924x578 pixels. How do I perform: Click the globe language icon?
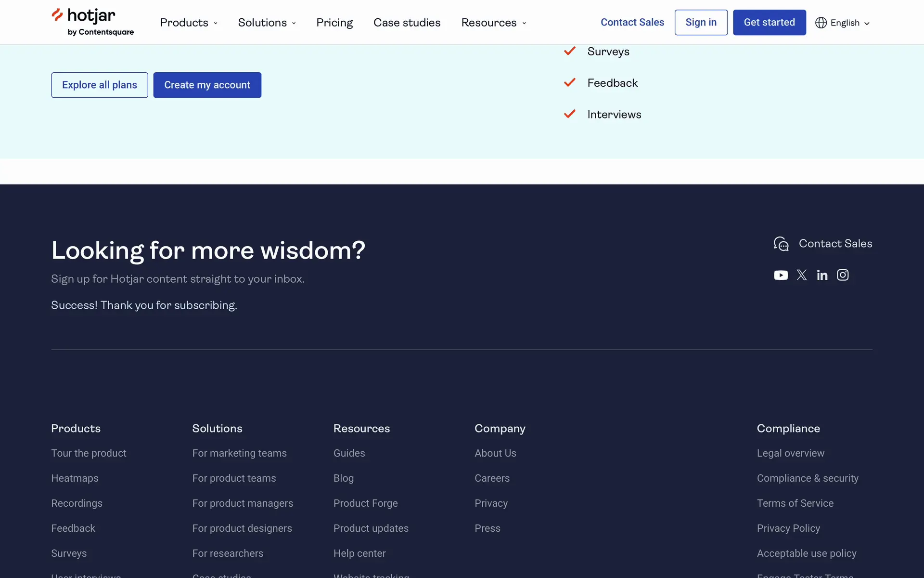point(821,23)
